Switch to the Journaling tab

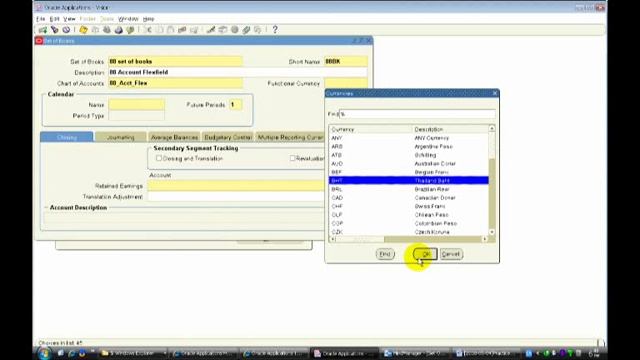pyautogui.click(x=120, y=137)
